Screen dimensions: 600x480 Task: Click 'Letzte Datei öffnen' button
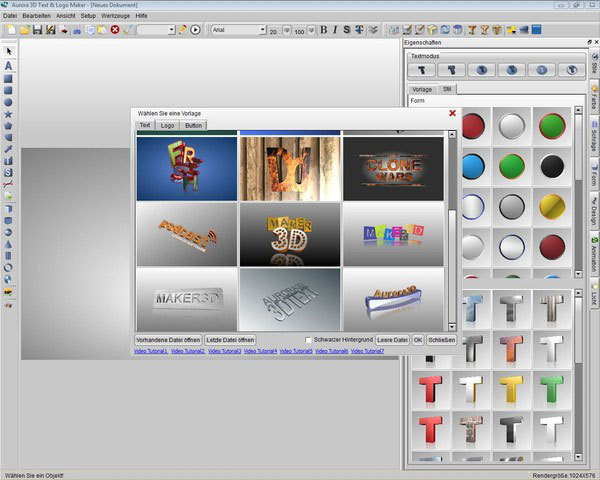pyautogui.click(x=230, y=340)
